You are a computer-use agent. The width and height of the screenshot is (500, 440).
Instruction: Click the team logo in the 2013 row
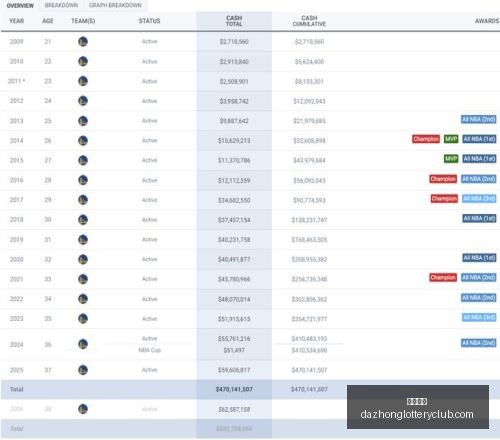click(83, 121)
